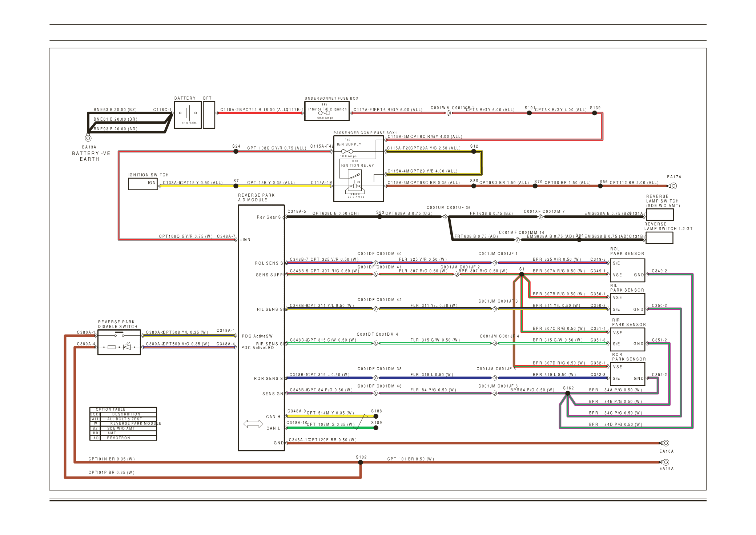This screenshot has height=535, width=756.
Task: Click the EA19A ground terminal symbol
Action: tap(665, 462)
